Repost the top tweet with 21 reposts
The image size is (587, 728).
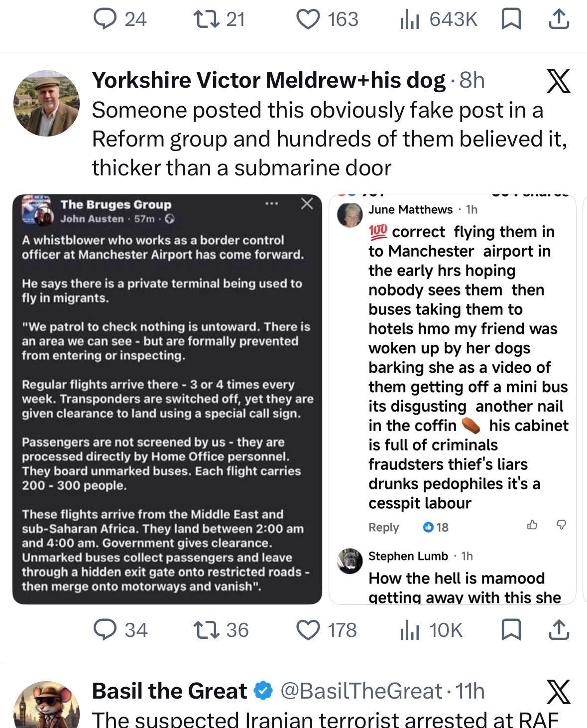(219, 19)
